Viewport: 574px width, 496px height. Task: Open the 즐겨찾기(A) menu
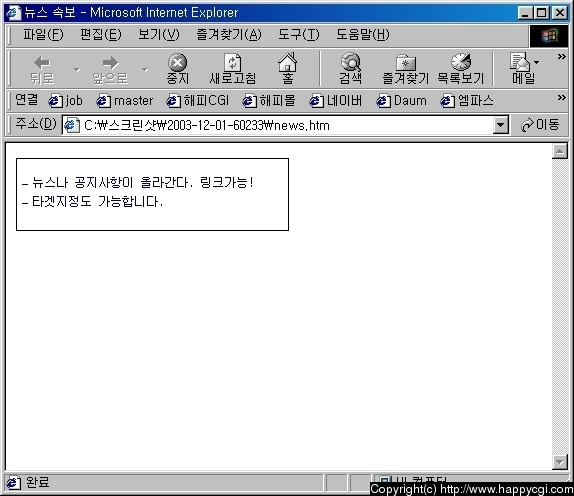click(x=229, y=35)
